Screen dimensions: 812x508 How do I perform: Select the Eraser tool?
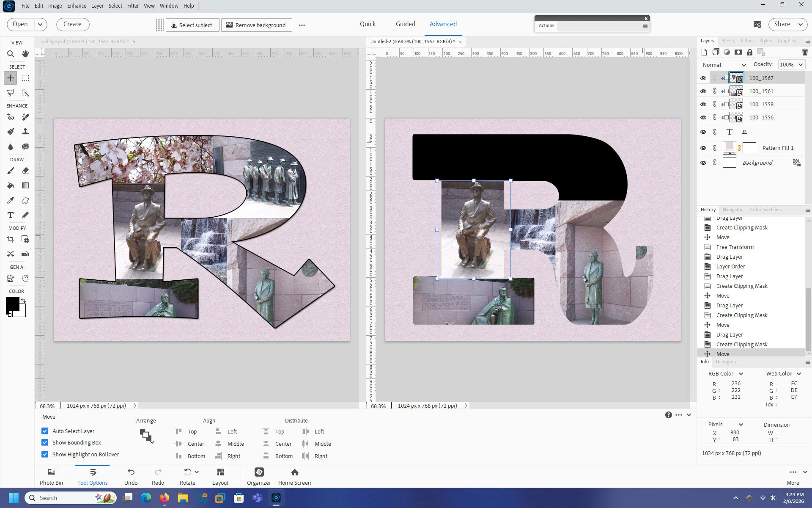coord(25,171)
